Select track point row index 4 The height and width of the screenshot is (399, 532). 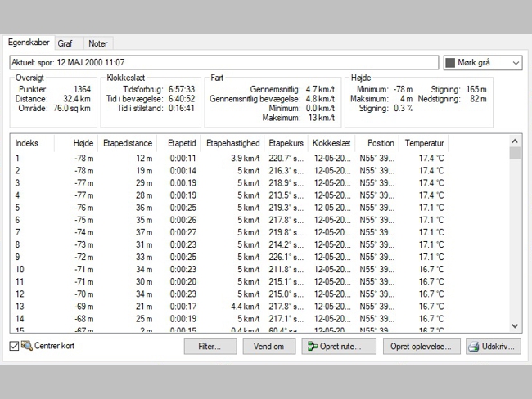pyautogui.click(x=229, y=195)
